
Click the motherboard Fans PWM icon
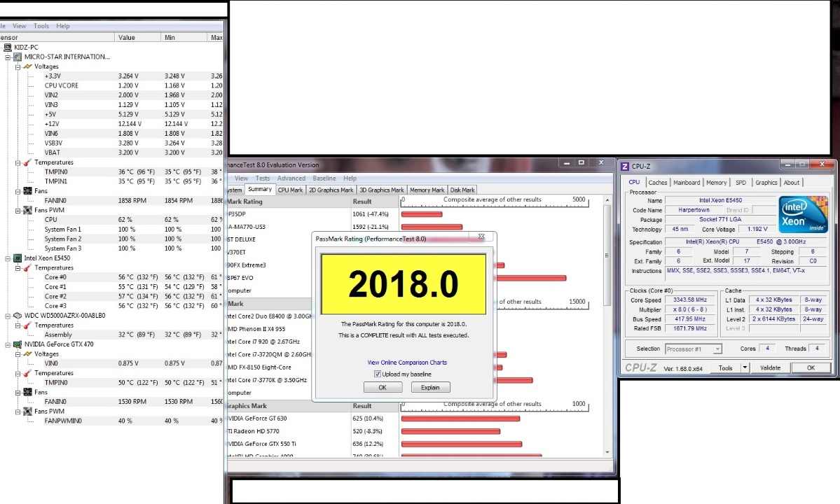point(28,210)
